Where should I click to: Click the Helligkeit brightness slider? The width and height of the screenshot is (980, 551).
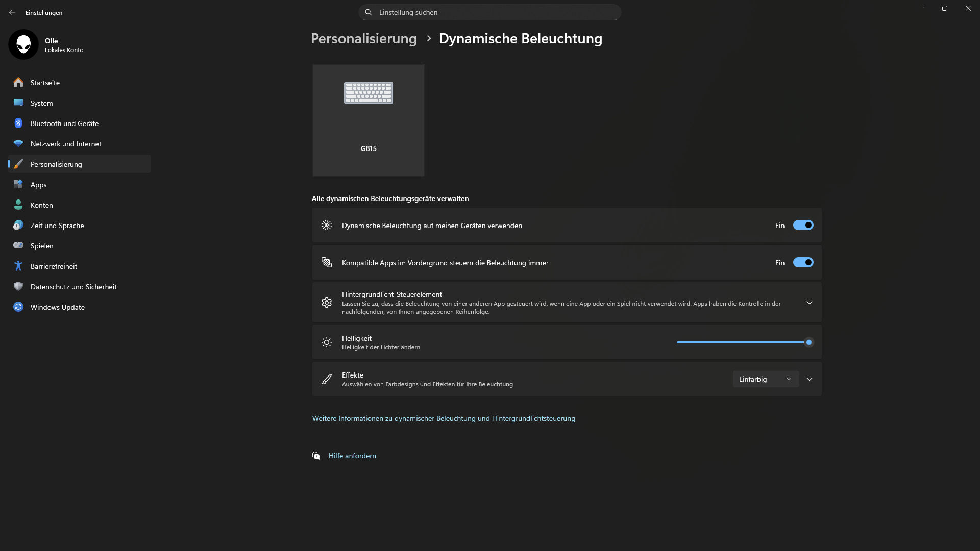[x=743, y=342]
